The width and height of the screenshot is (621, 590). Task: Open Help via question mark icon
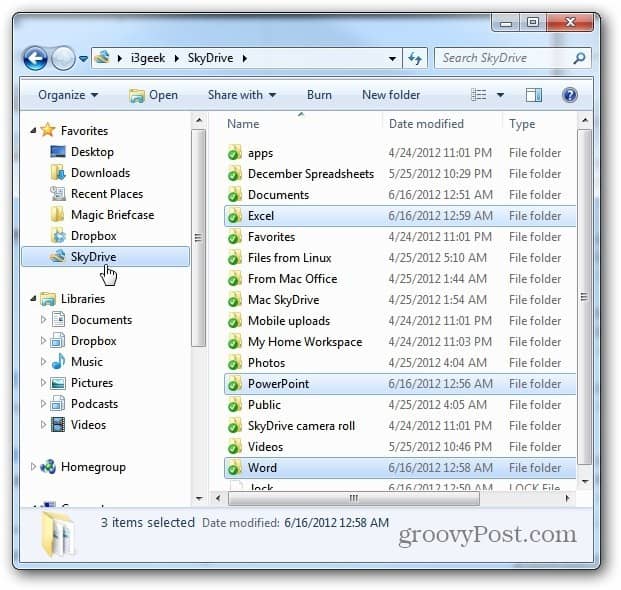(570, 95)
